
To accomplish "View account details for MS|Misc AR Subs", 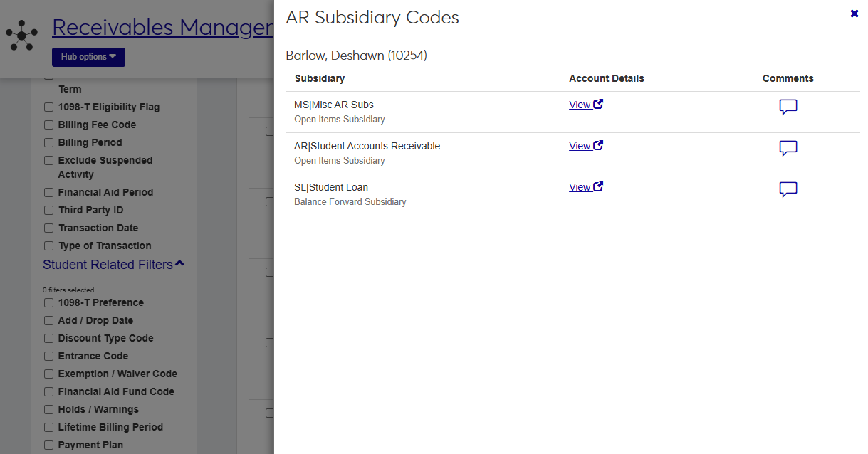I will tap(586, 105).
